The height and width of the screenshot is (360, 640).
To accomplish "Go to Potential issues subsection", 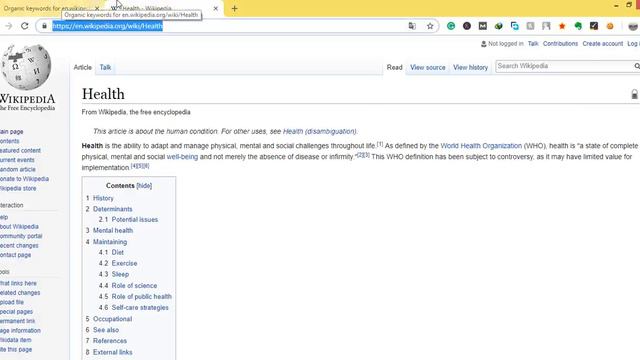I will [x=135, y=220].
